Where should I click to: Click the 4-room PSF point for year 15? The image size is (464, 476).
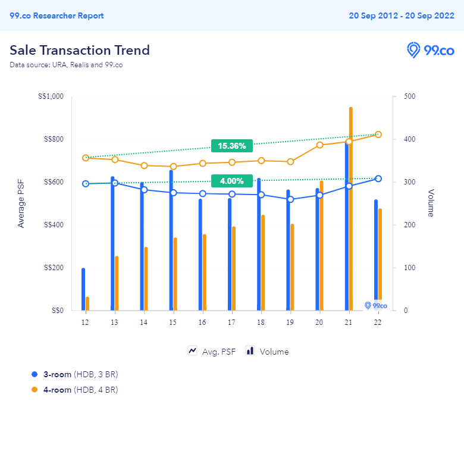173,167
